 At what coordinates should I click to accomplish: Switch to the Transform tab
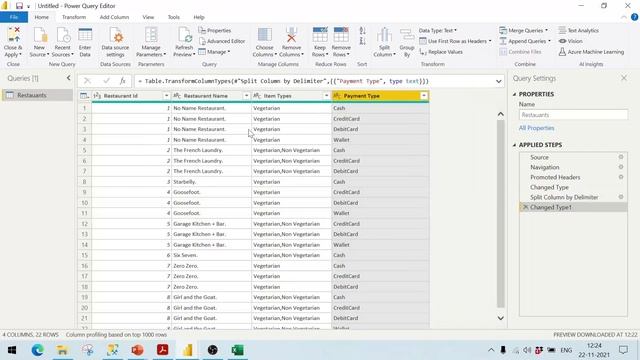click(x=74, y=17)
